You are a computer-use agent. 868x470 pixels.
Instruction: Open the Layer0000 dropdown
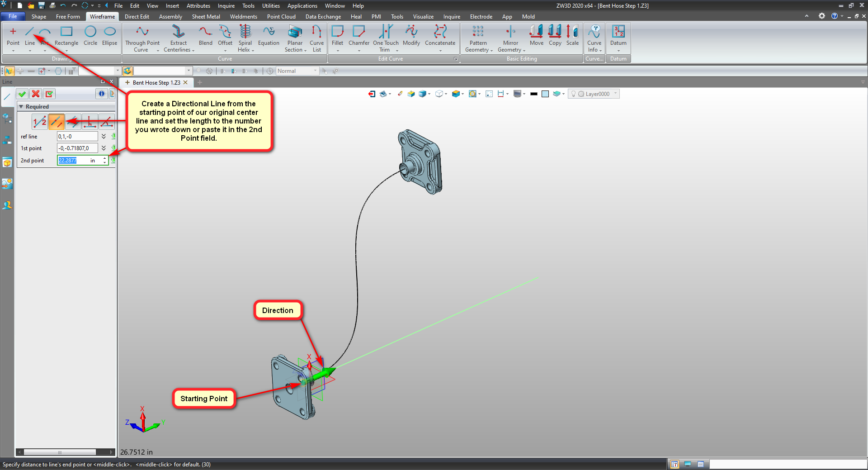(x=615, y=94)
